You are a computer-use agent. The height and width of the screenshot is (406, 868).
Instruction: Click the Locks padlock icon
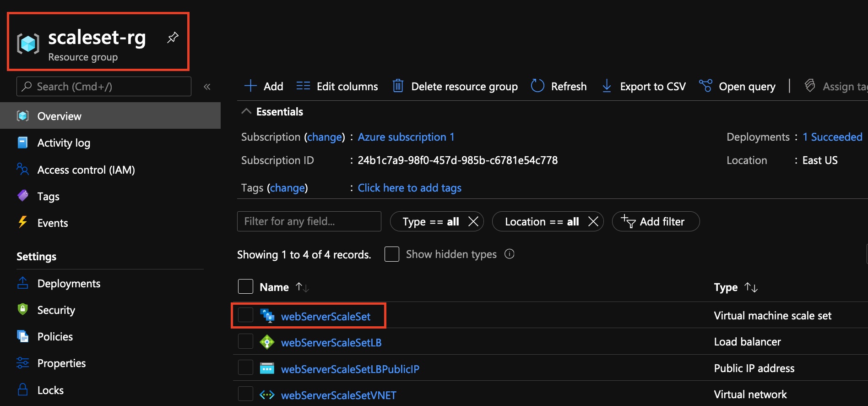(x=22, y=390)
